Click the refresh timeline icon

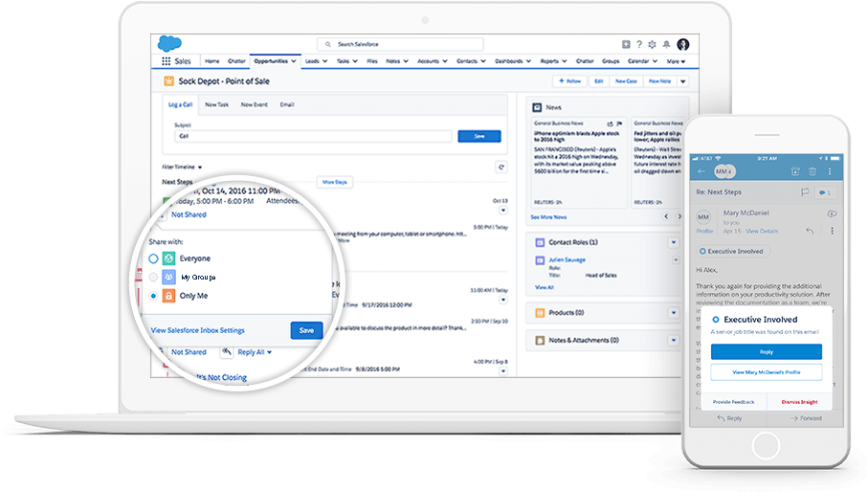click(x=501, y=167)
